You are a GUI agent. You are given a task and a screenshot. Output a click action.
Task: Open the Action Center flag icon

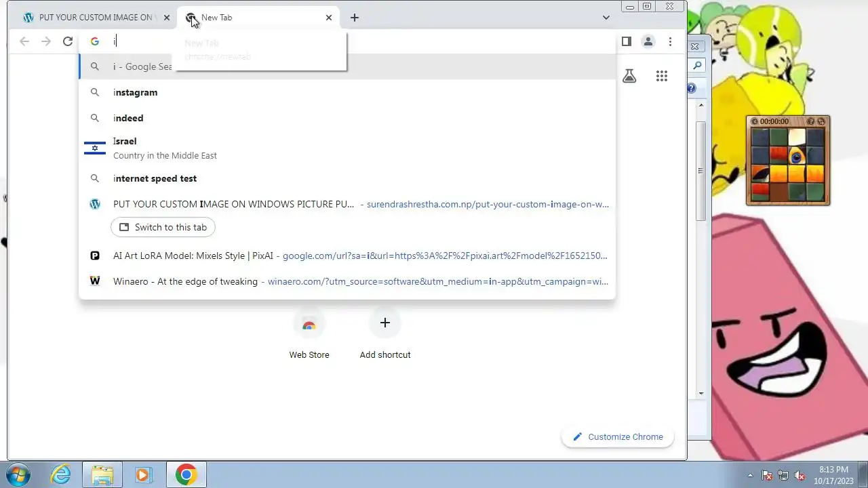click(x=767, y=475)
